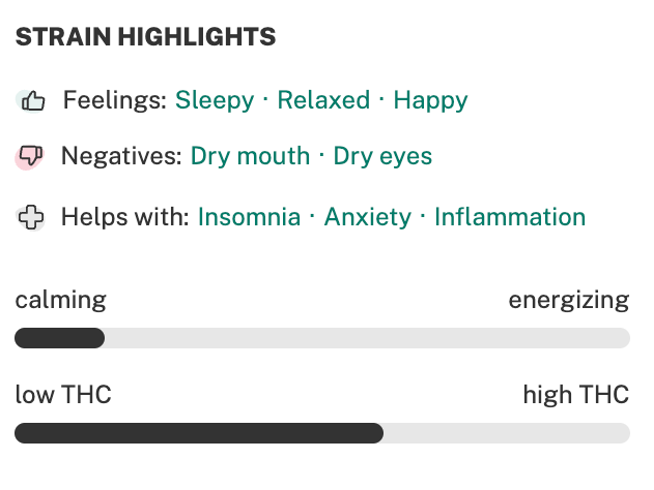Click the thumbs-down Negatives icon
The height and width of the screenshot is (490, 654).
[x=30, y=157]
